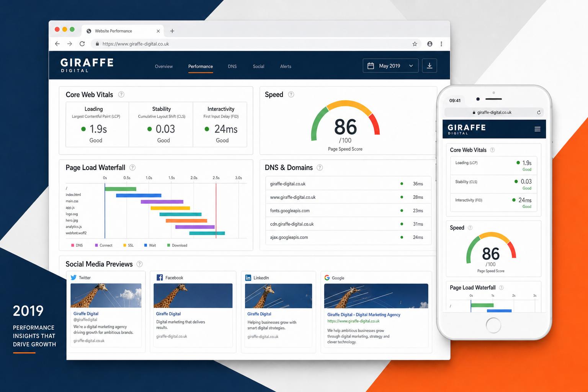Screen dimensions: 588x392
Task: Click the Twitter bird icon
Action: tap(73, 278)
